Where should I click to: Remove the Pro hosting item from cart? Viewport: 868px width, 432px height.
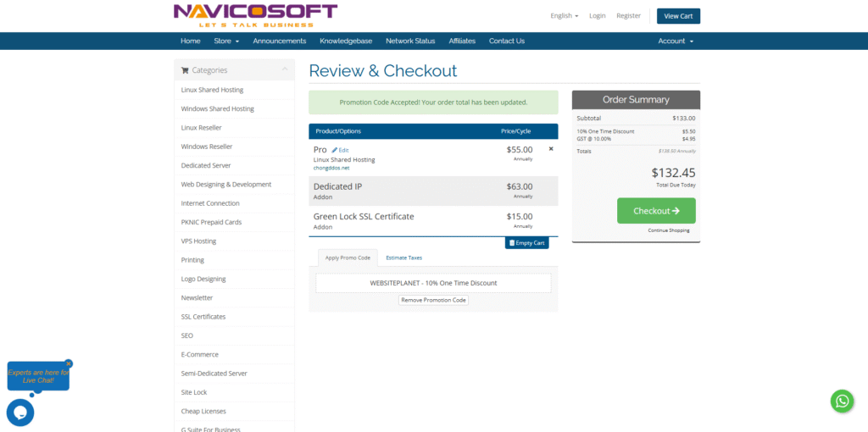pos(551,149)
